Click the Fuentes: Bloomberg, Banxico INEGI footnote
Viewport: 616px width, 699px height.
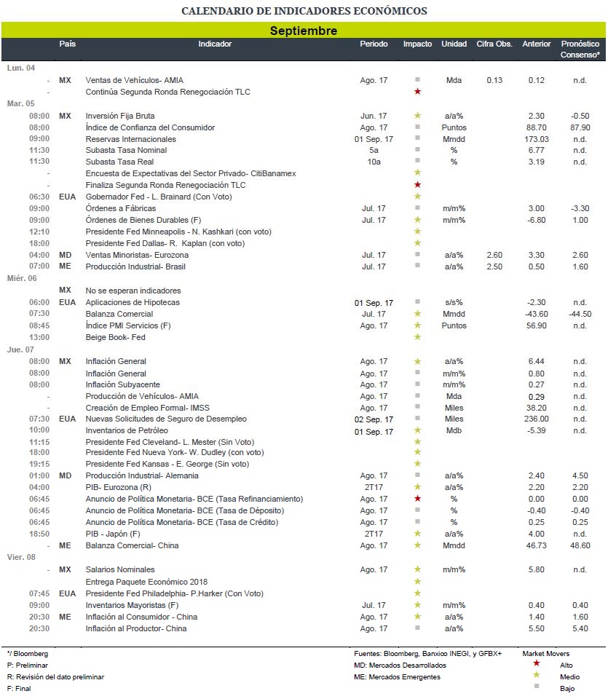pyautogui.click(x=428, y=654)
